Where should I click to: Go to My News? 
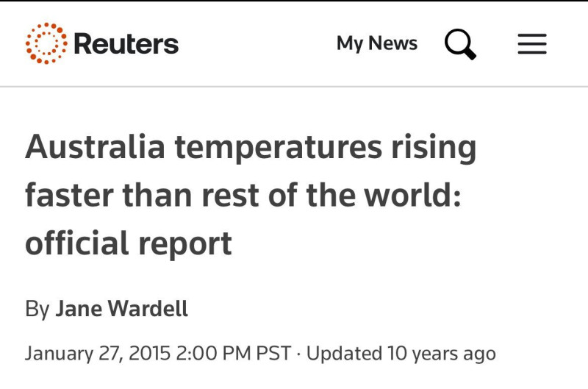pos(377,43)
